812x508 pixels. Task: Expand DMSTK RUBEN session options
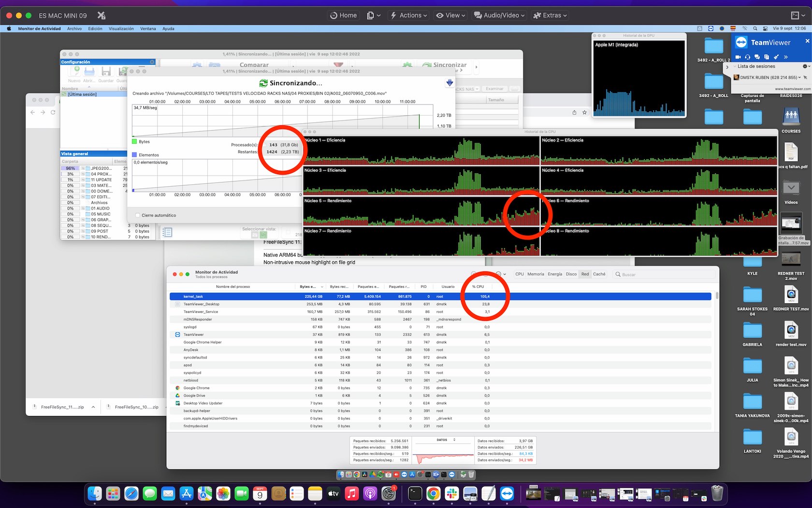(x=799, y=77)
